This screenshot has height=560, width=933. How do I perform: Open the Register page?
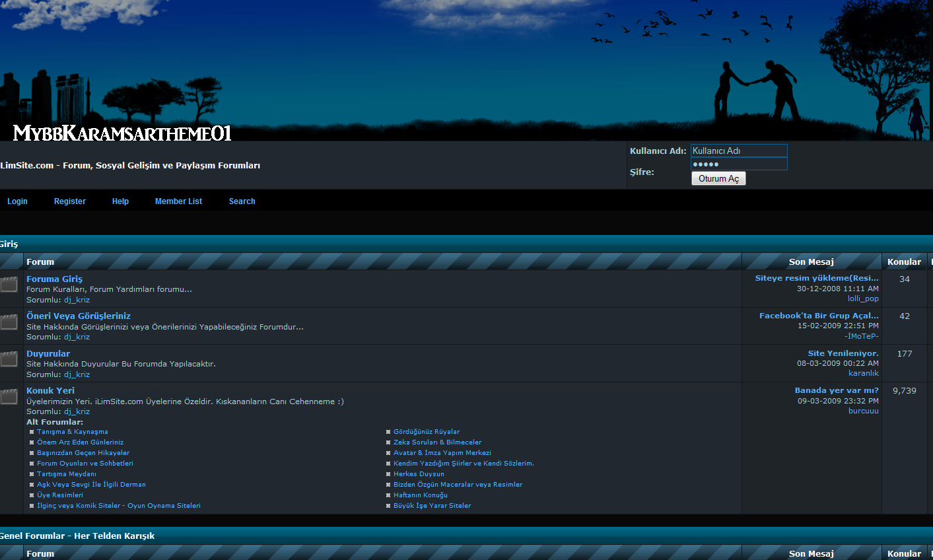70,201
